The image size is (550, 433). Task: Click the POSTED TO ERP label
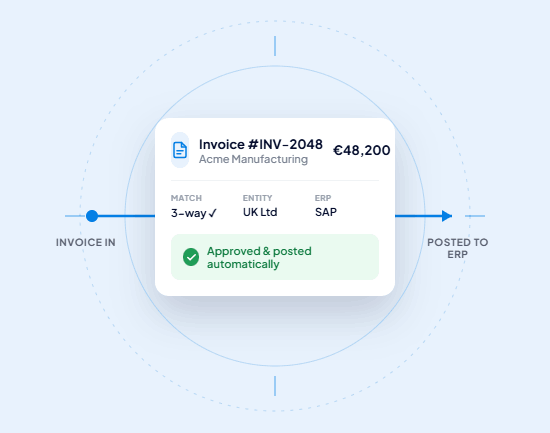coord(457,248)
